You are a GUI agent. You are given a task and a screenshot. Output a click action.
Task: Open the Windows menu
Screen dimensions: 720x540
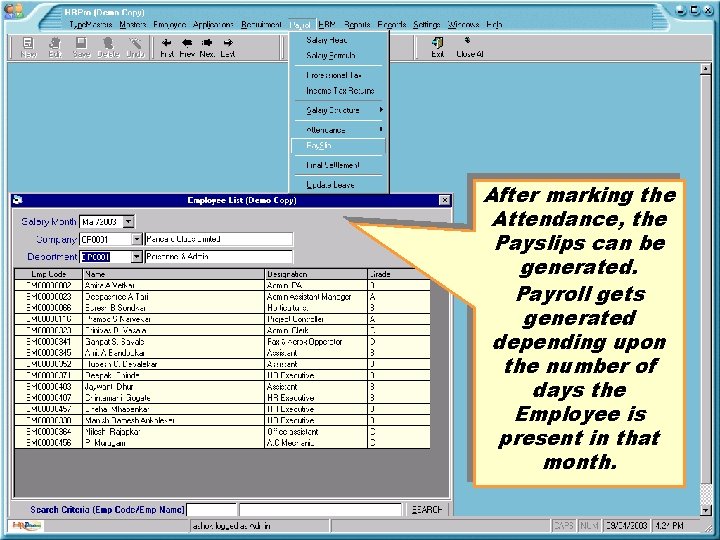[463, 24]
